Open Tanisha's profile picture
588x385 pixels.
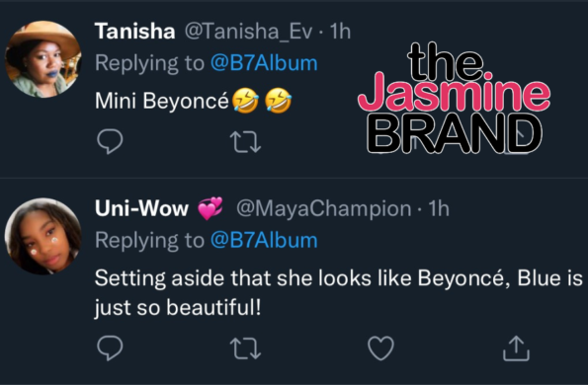42,59
